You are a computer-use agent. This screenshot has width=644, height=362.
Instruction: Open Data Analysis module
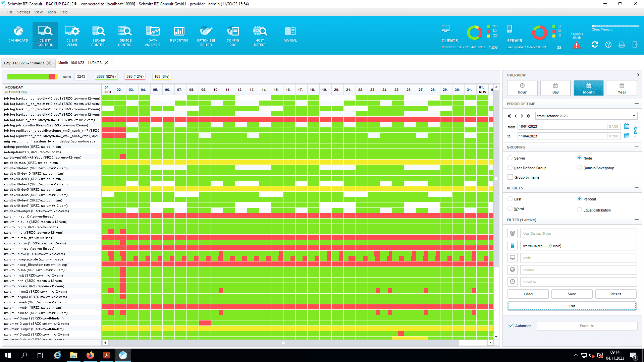[x=152, y=35]
